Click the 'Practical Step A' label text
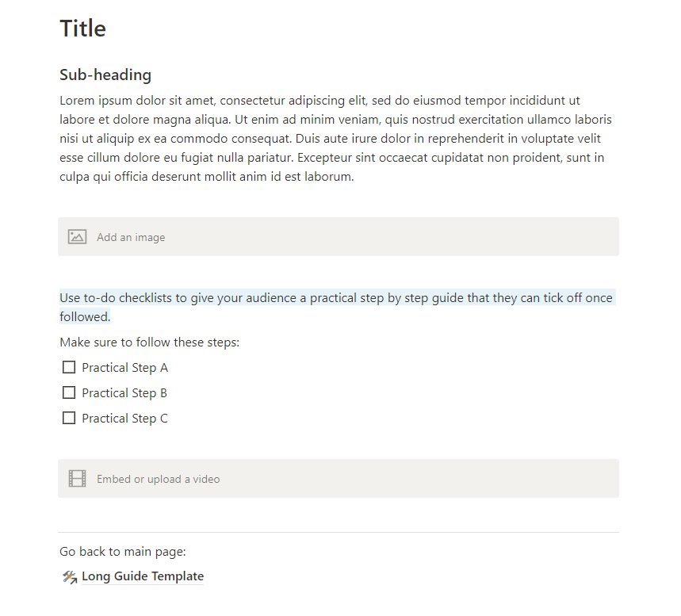This screenshot has width=681, height=616. point(124,368)
